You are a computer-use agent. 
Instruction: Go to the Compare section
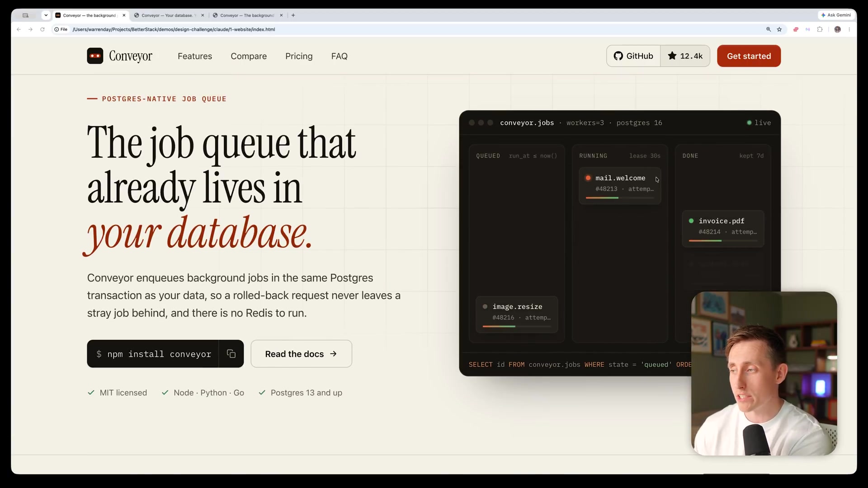pyautogui.click(x=249, y=56)
